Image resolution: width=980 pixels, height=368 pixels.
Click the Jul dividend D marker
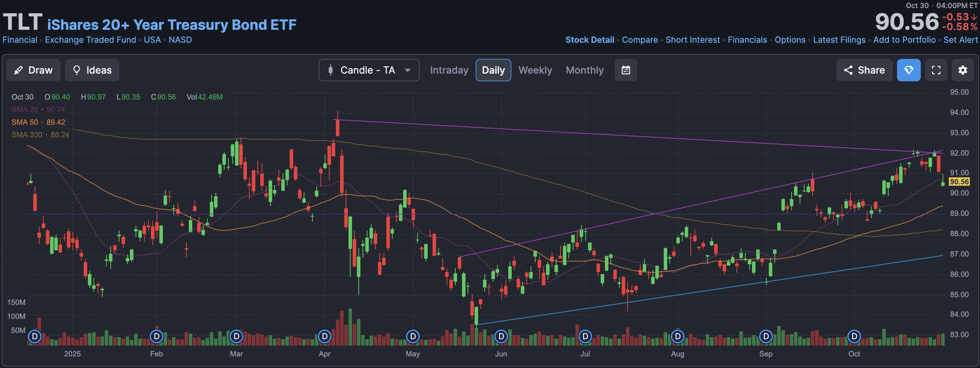click(x=585, y=336)
